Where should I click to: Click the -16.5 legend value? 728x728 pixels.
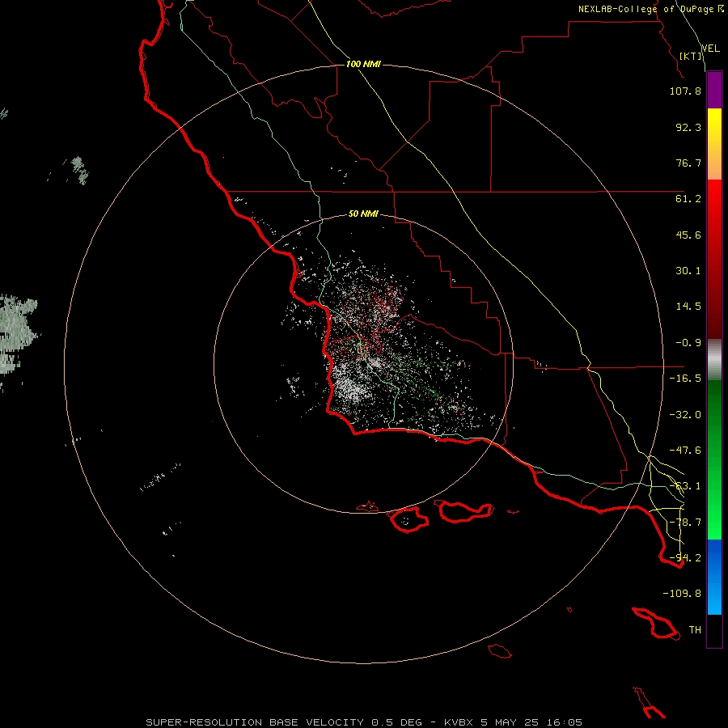pyautogui.click(x=685, y=379)
